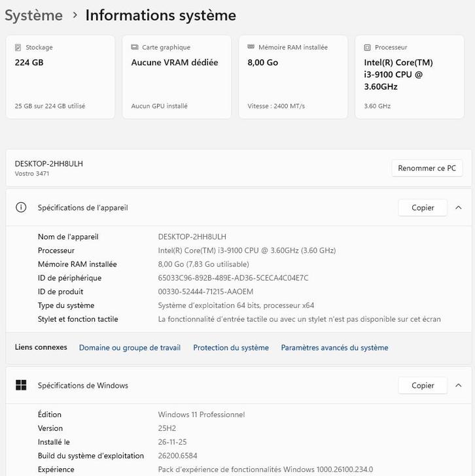
Task: Select OS build '26200.6584'
Action: 178,456
